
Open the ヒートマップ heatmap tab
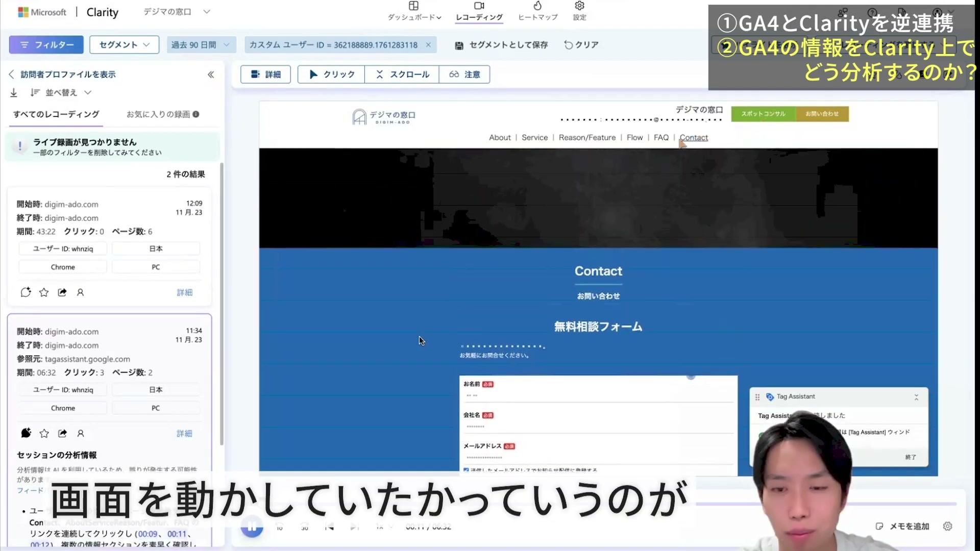(537, 11)
